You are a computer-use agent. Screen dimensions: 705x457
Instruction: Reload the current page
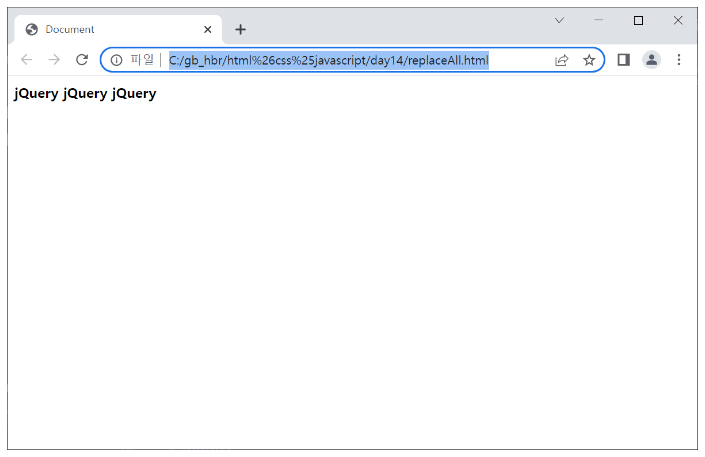[82, 60]
